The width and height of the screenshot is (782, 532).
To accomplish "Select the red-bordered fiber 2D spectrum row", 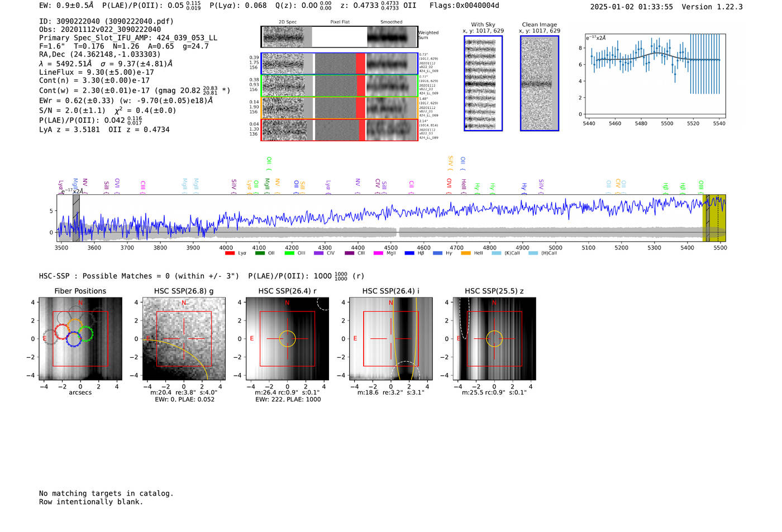I will coord(339,130).
